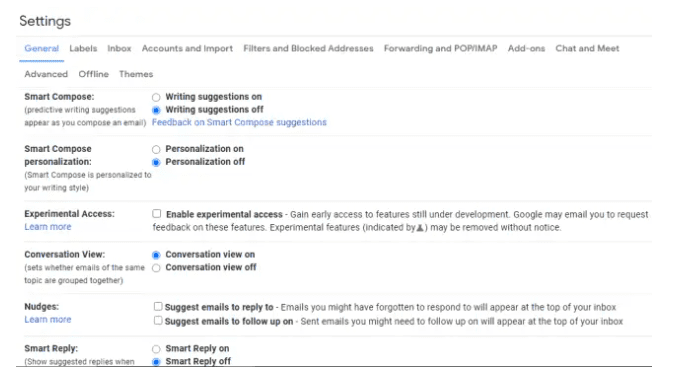Go to Accounts and Import tab

pos(187,48)
